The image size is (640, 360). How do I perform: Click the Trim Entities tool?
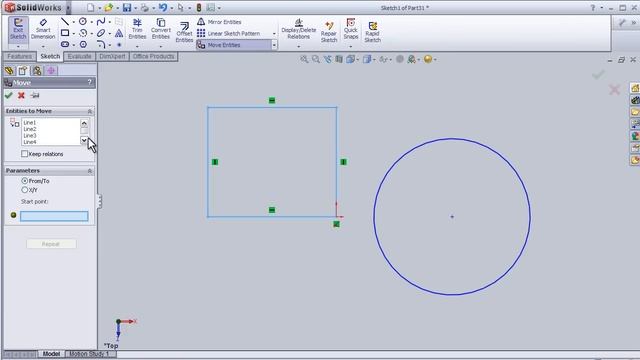[x=137, y=29]
